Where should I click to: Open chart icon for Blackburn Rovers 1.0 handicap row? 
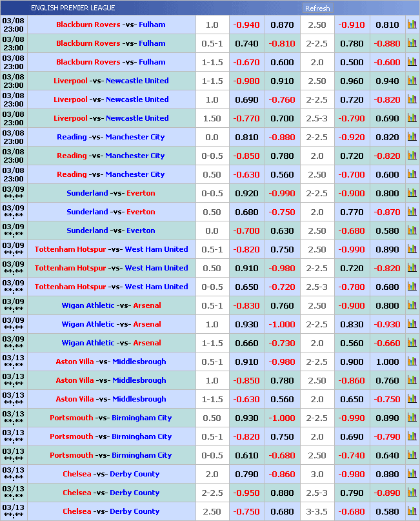[412, 25]
